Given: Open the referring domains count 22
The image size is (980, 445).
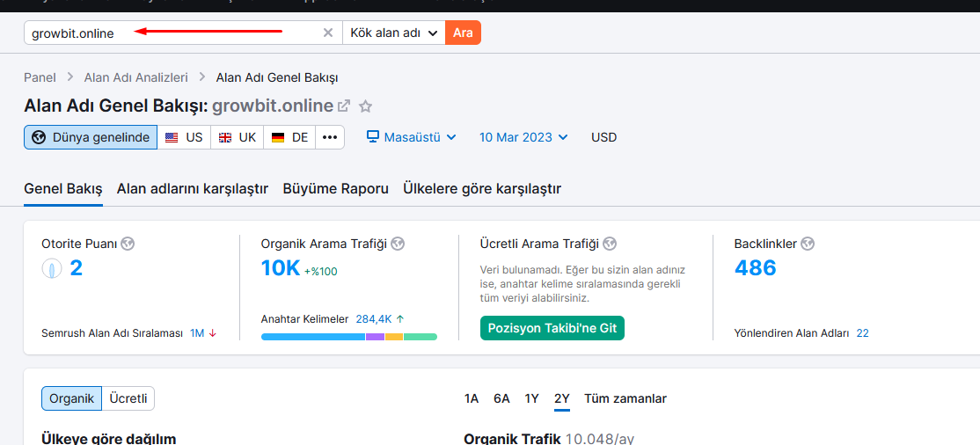Looking at the screenshot, I should point(862,333).
